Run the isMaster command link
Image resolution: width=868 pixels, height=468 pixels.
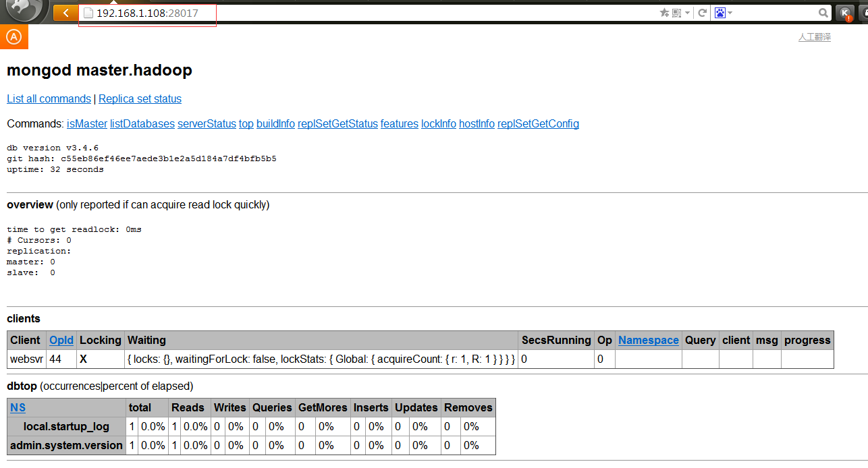pyautogui.click(x=86, y=123)
